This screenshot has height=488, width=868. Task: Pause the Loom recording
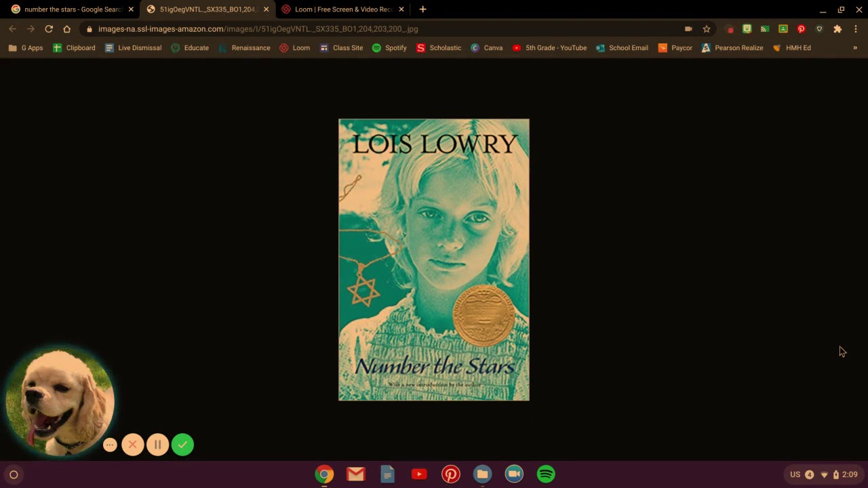[x=157, y=445]
